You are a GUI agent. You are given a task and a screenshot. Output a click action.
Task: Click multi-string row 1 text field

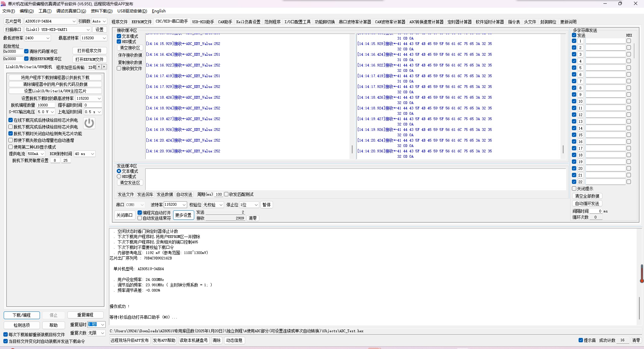[x=605, y=41]
